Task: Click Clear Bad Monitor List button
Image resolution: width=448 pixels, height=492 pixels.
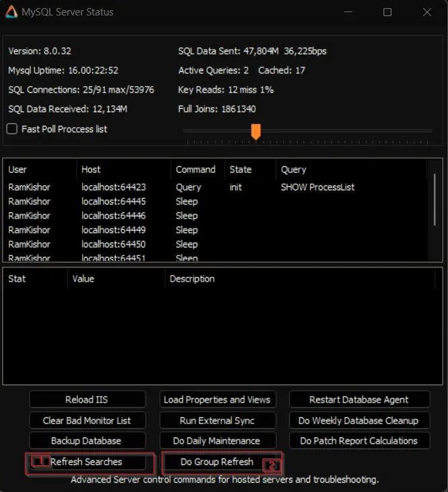Action: point(87,421)
